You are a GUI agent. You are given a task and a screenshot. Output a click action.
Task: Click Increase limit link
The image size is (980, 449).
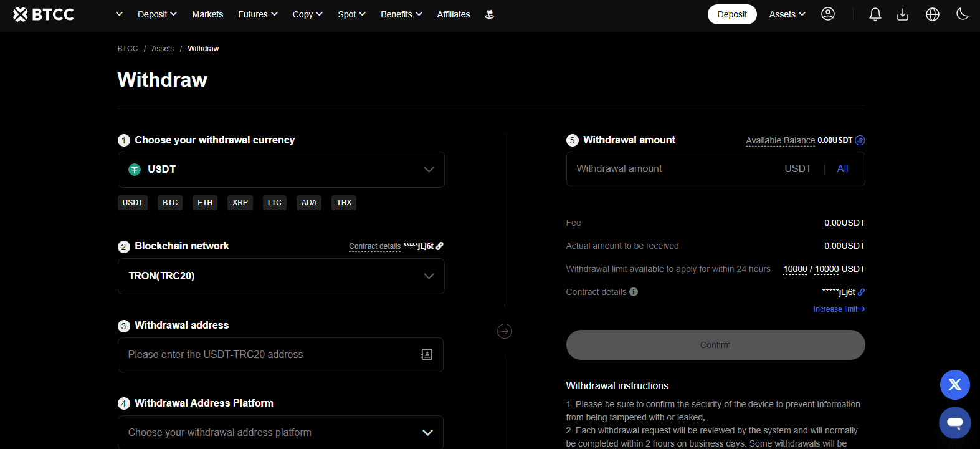(x=839, y=309)
